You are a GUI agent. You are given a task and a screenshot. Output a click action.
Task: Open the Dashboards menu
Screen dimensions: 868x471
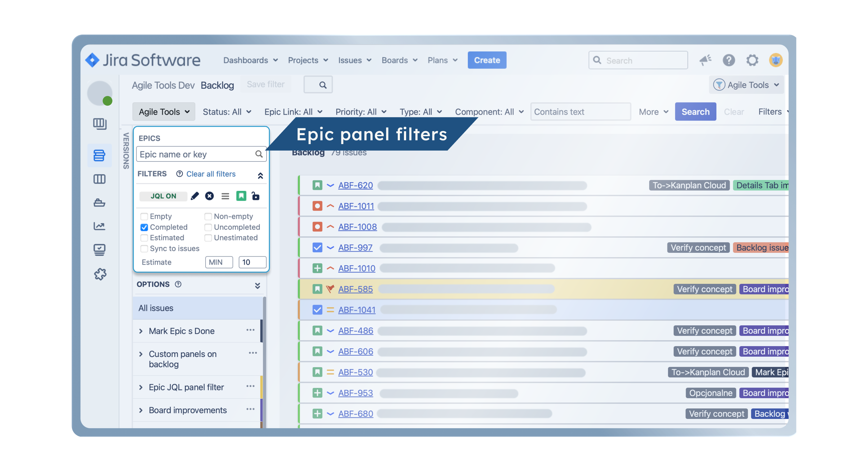pos(250,60)
